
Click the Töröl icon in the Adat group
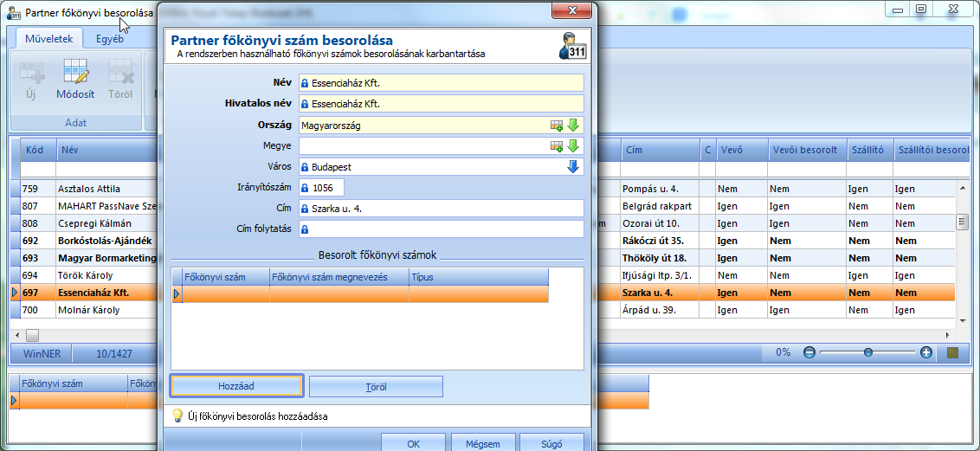click(120, 80)
